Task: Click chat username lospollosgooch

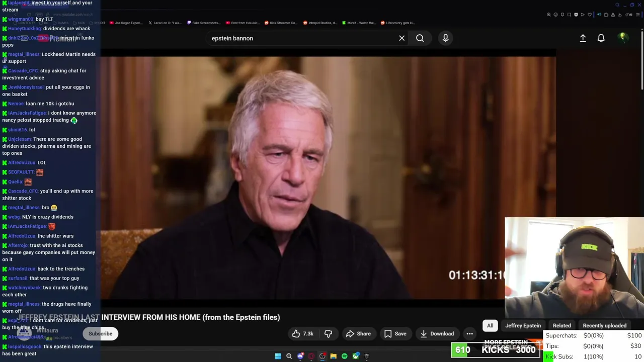Action: tap(25, 347)
